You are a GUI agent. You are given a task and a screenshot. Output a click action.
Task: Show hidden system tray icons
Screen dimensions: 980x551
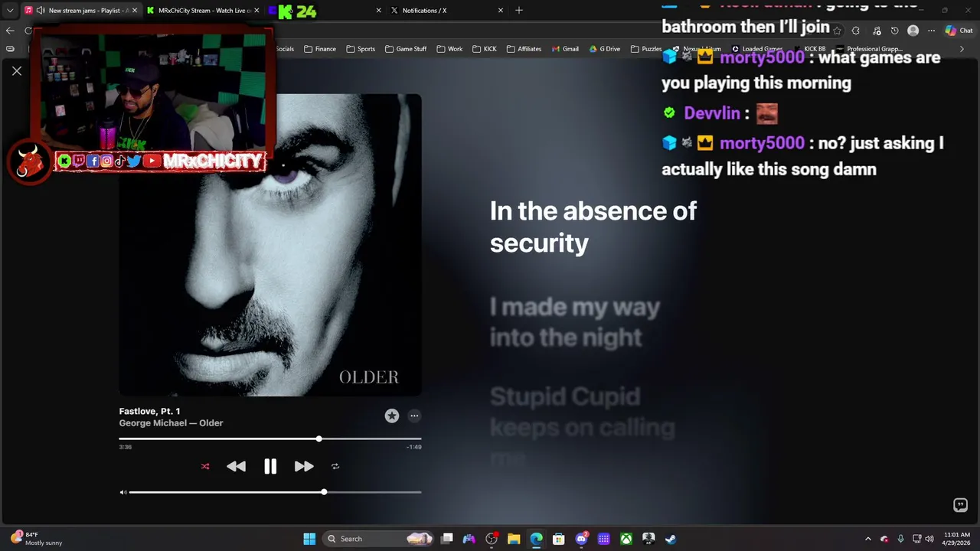coord(867,539)
